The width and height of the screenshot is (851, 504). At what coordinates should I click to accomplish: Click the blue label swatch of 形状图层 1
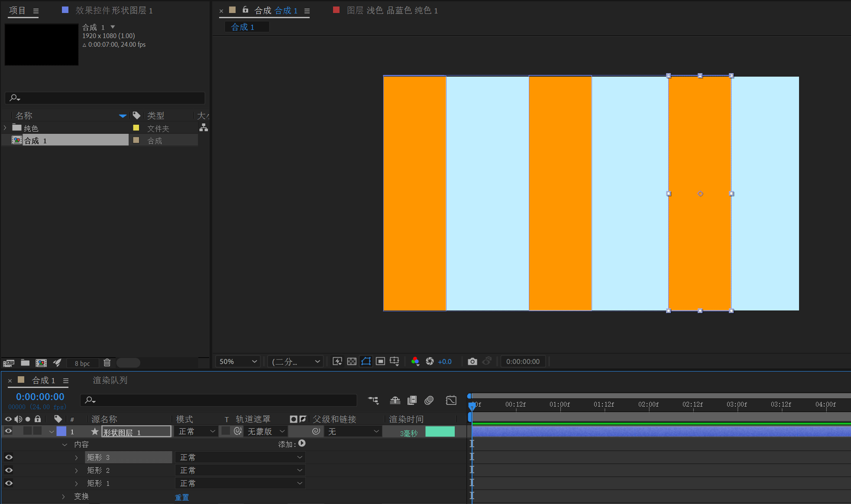pyautogui.click(x=61, y=431)
